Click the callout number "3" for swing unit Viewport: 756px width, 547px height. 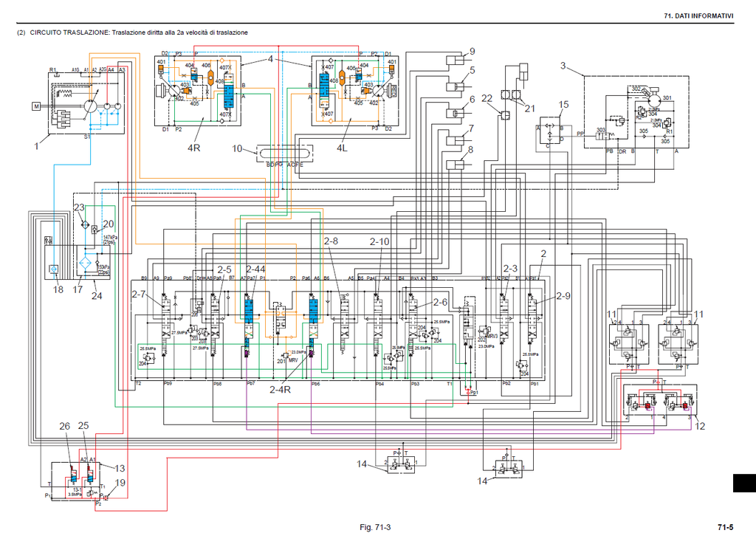563,66
